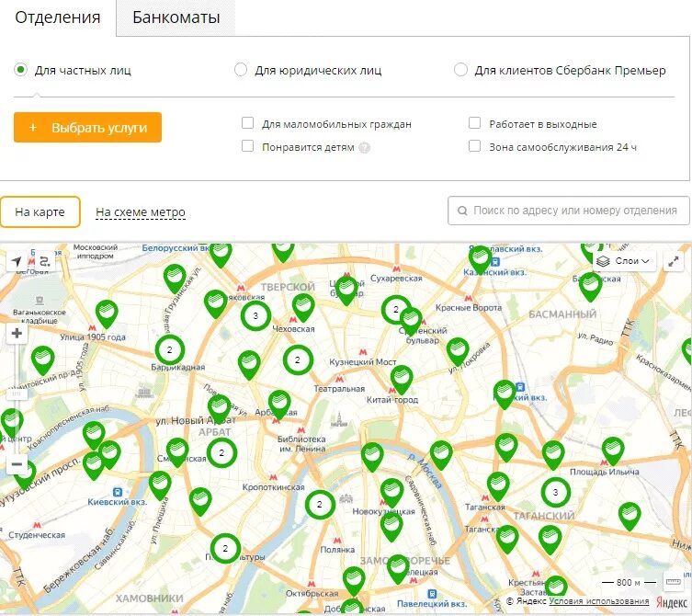Click the Выбрать услуги button
This screenshot has height=616, width=692.
[88, 128]
